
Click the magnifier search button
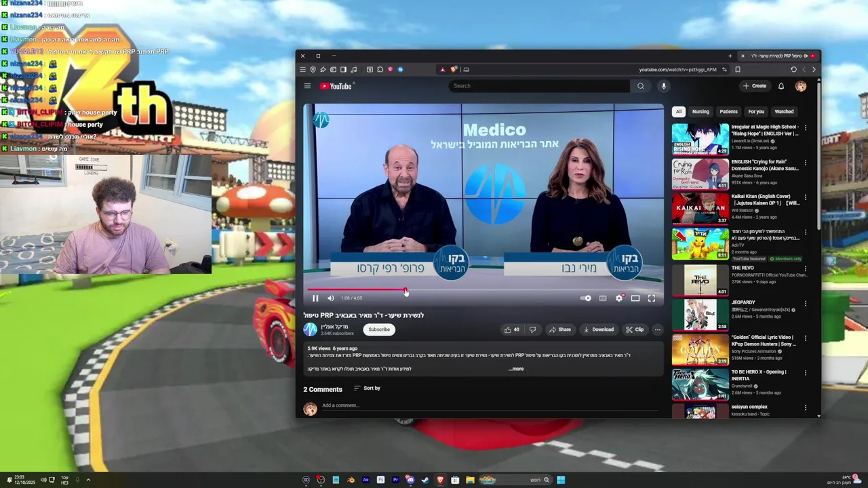click(641, 86)
